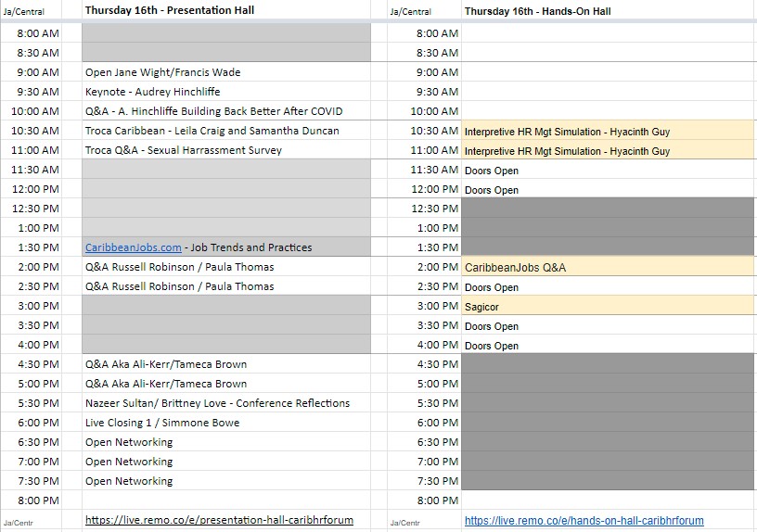Select Troca Caribbean - Leila Craig cell

tap(226, 131)
